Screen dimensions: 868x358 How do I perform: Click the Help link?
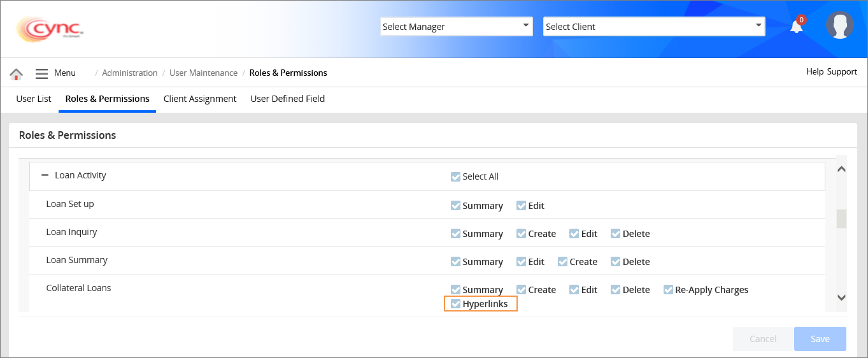coord(815,72)
